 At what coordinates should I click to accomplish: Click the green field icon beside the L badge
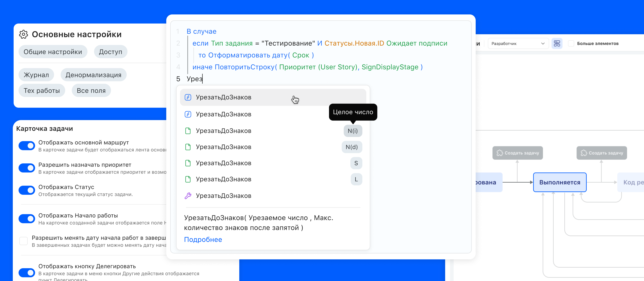(188, 179)
